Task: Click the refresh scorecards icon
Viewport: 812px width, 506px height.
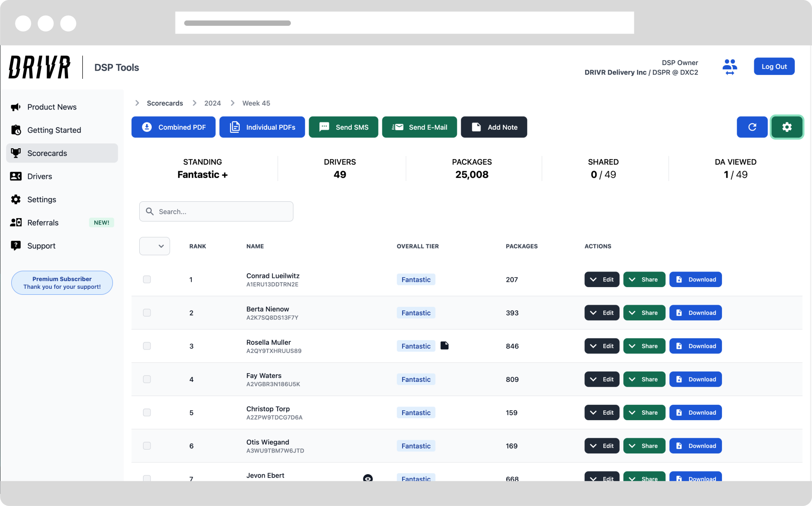Action: click(x=752, y=127)
